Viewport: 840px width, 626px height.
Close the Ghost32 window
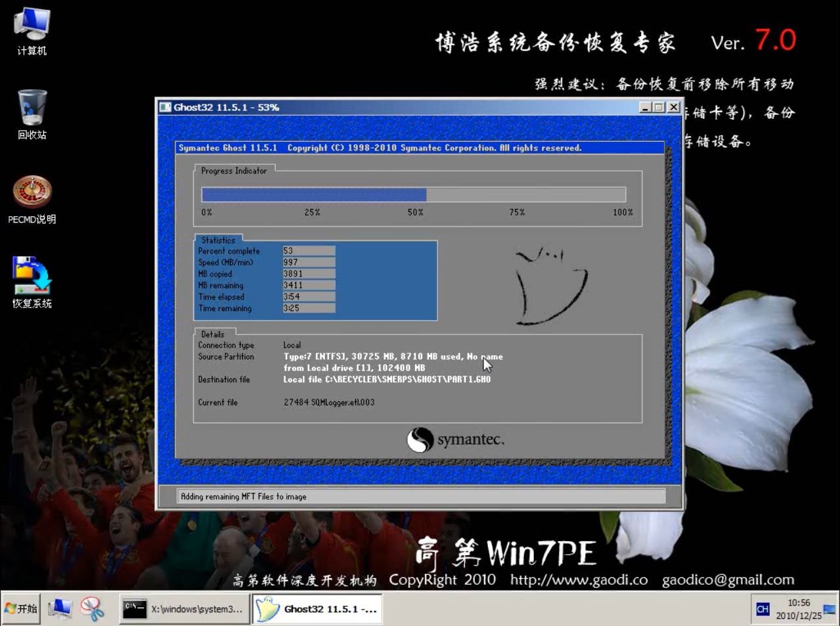(673, 107)
